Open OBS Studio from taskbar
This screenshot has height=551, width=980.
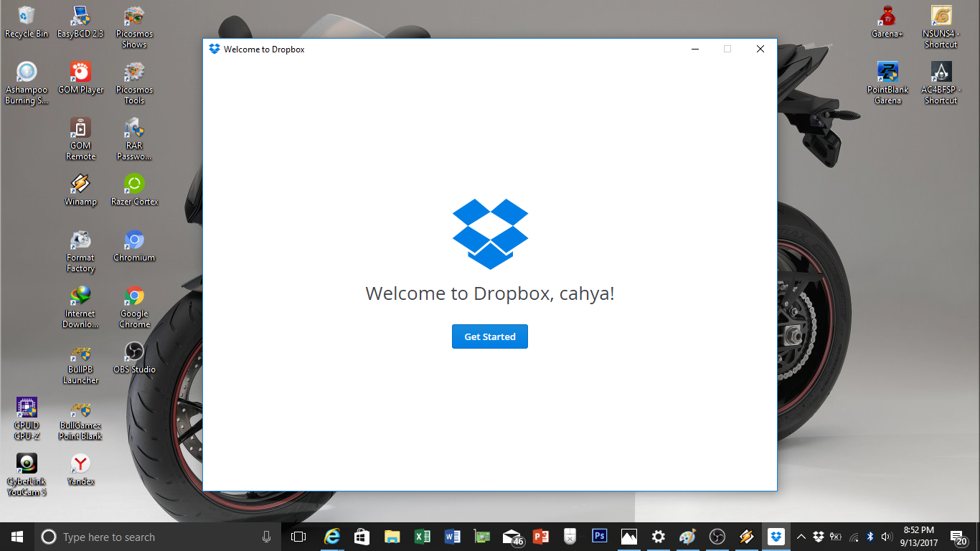[x=717, y=537]
